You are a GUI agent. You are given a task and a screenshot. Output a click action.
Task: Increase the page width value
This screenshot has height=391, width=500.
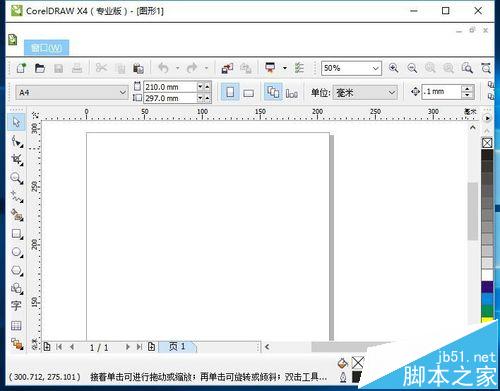(208, 87)
